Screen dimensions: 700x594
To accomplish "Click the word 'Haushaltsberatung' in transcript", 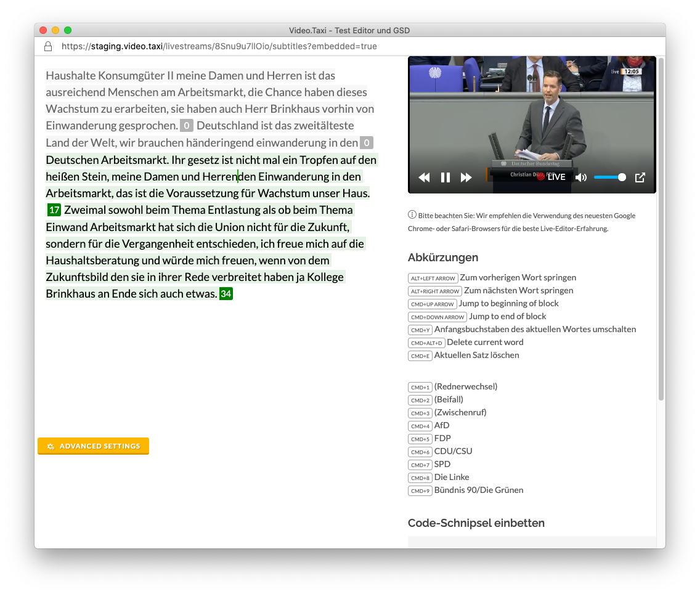I will [92, 261].
